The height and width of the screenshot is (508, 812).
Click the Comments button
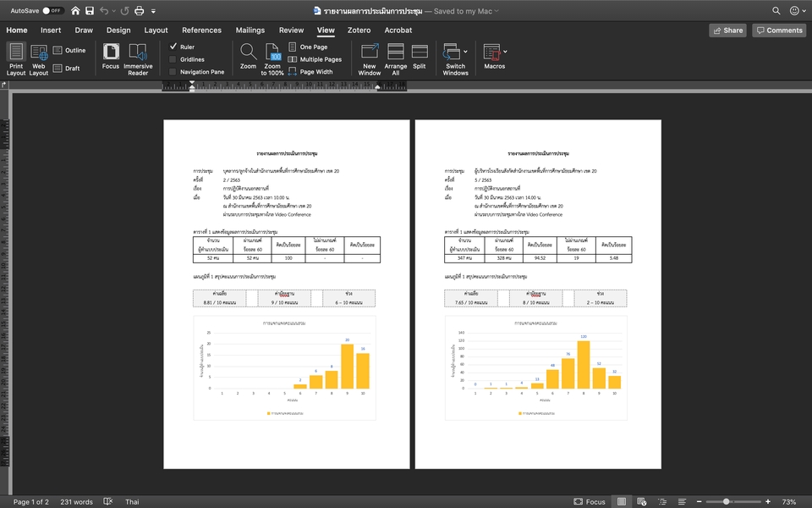(779, 30)
